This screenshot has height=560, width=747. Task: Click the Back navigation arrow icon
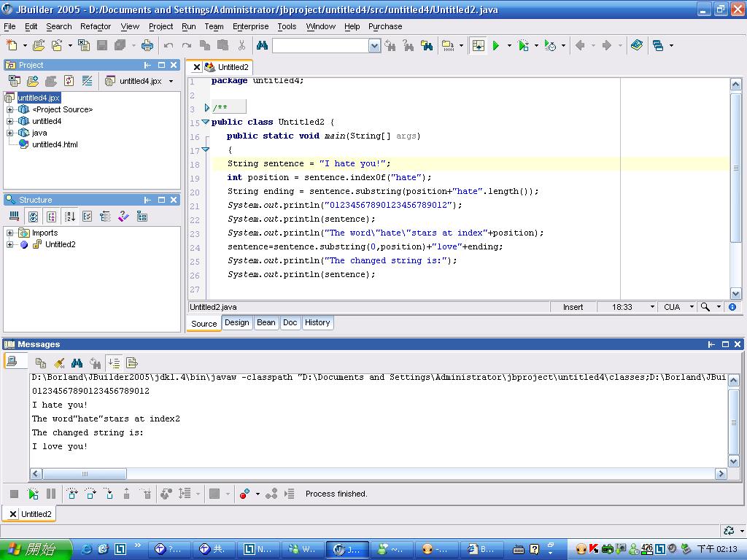point(580,45)
